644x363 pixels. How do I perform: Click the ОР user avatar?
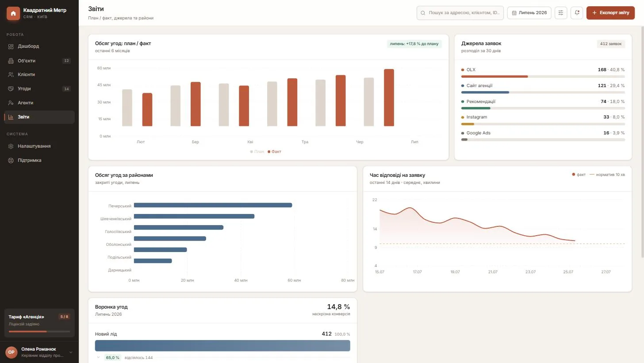click(11, 352)
